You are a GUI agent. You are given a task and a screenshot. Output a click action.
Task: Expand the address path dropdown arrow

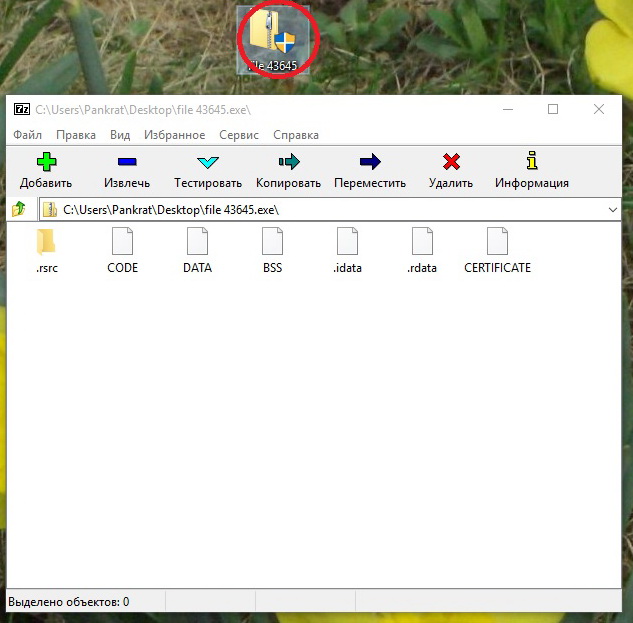(613, 210)
